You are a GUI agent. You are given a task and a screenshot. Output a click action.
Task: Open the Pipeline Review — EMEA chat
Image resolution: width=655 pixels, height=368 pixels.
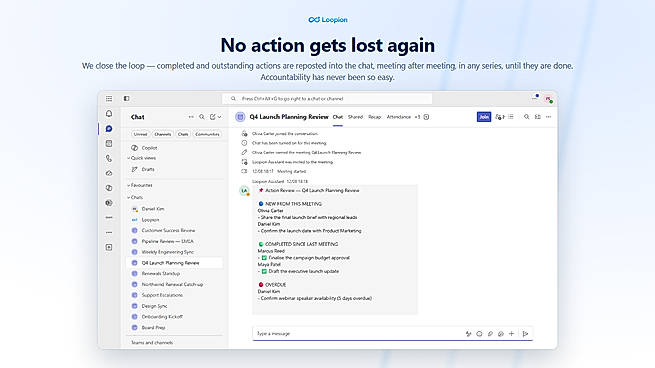175,241
